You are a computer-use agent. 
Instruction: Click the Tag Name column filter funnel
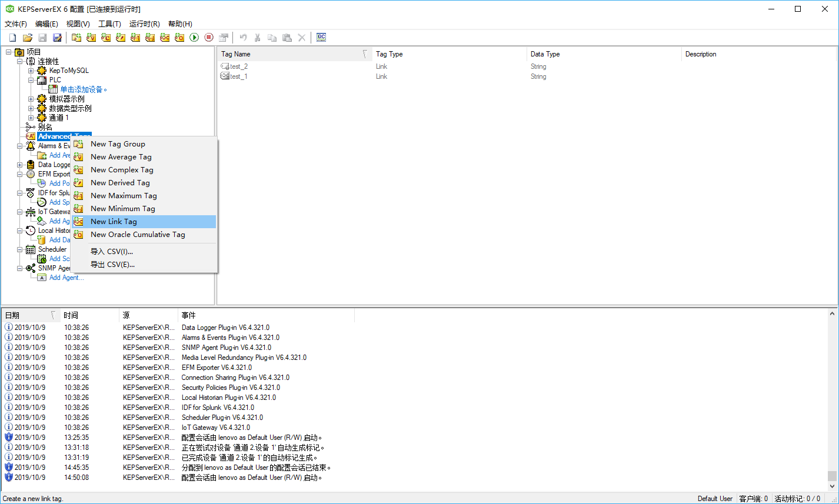coord(363,54)
